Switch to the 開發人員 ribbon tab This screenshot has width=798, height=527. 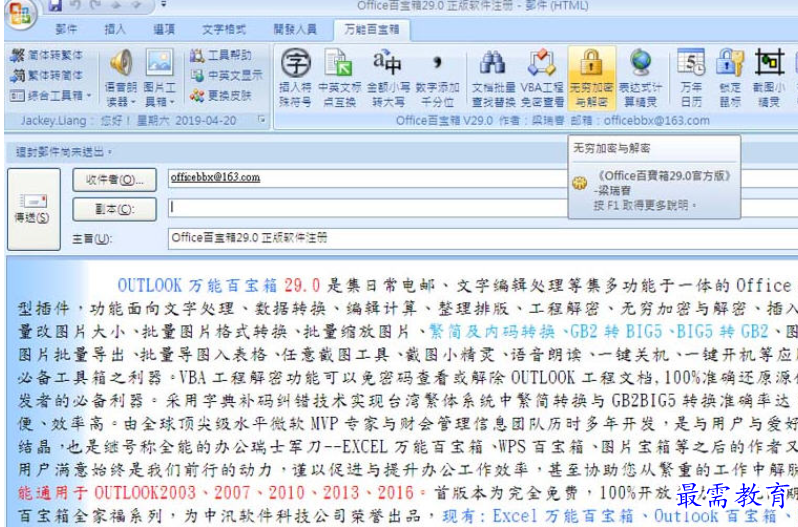pos(295,30)
